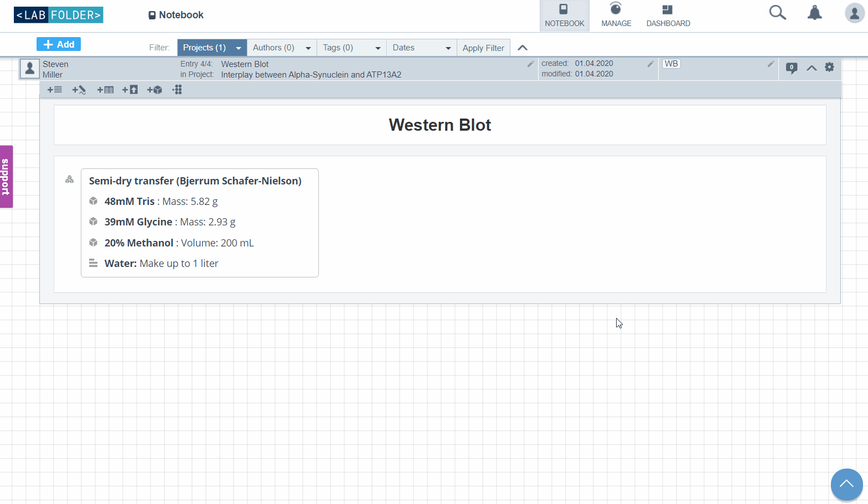This screenshot has height=504, width=868.
Task: Click the Labfolder logo
Action: click(59, 15)
